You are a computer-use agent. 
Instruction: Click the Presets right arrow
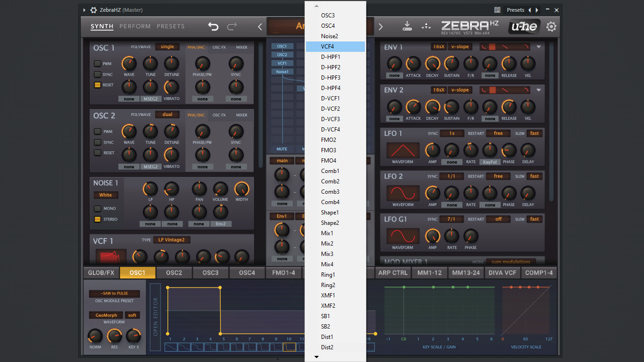point(536,10)
